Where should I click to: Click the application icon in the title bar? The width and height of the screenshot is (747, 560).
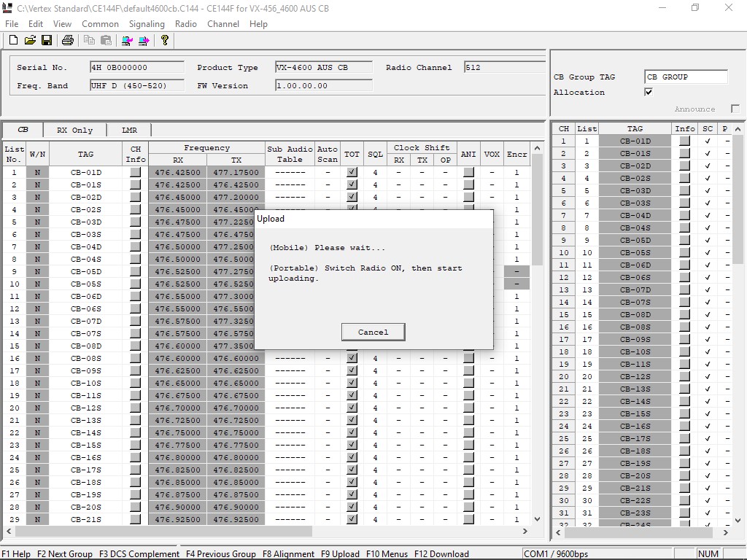click(x=7, y=8)
